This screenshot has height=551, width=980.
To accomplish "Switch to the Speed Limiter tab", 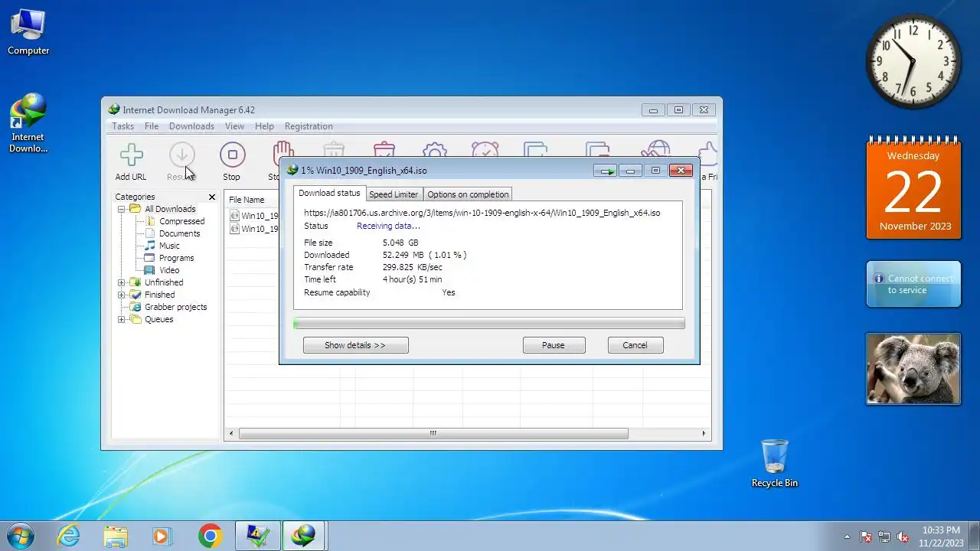I will click(394, 194).
